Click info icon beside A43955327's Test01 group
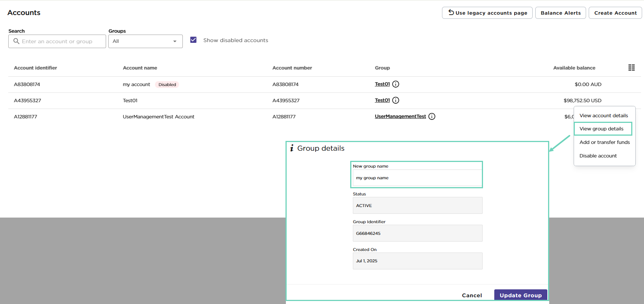The width and height of the screenshot is (644, 304). (395, 100)
